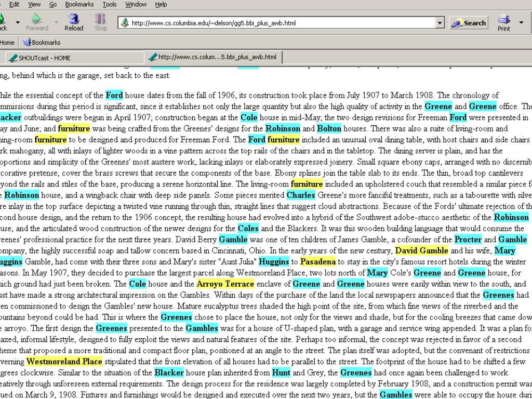The image size is (532, 399).
Task: Click highlighted "Ford" before "house dates from"
Action: (x=114, y=96)
